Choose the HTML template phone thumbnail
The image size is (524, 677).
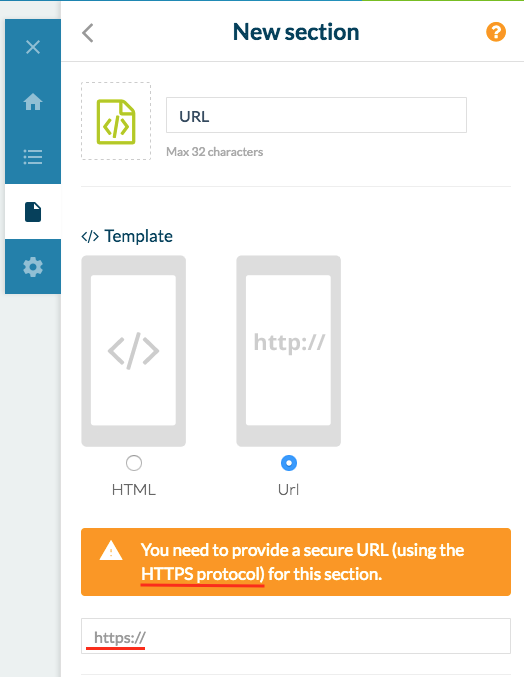pos(133,351)
